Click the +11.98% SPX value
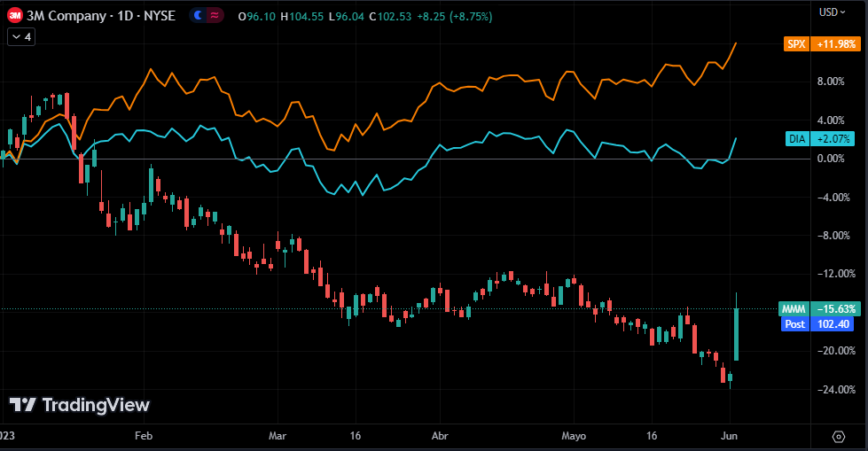 (x=835, y=43)
